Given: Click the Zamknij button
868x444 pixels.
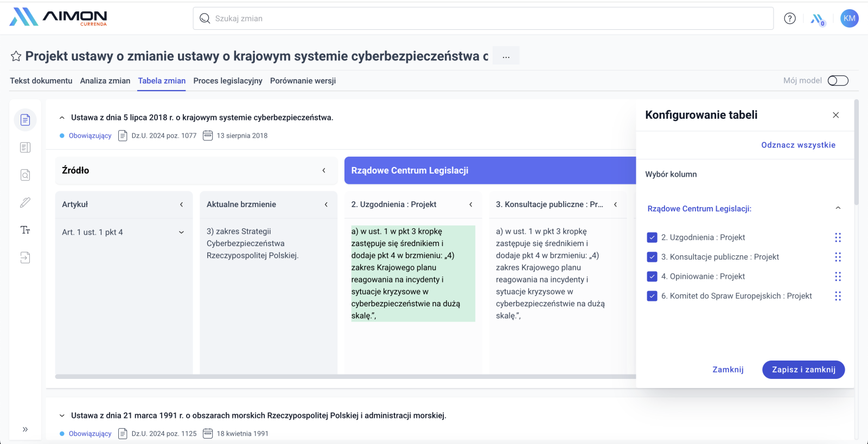Looking at the screenshot, I should (728, 370).
